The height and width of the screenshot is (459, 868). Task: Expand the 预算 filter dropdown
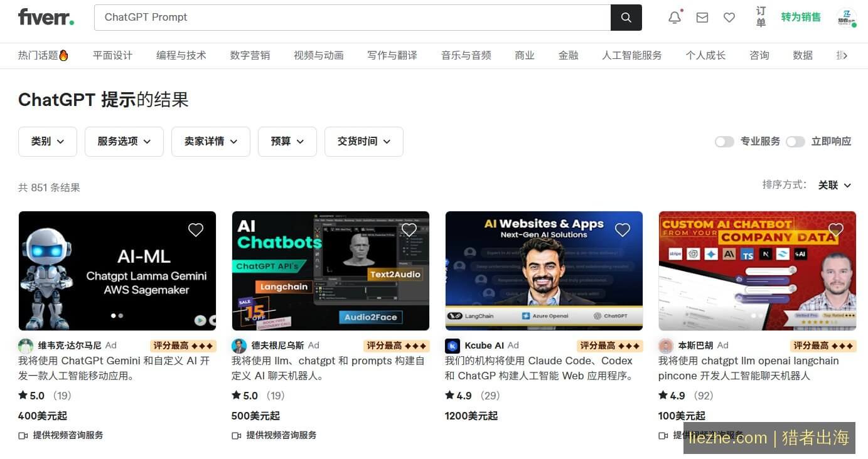287,142
